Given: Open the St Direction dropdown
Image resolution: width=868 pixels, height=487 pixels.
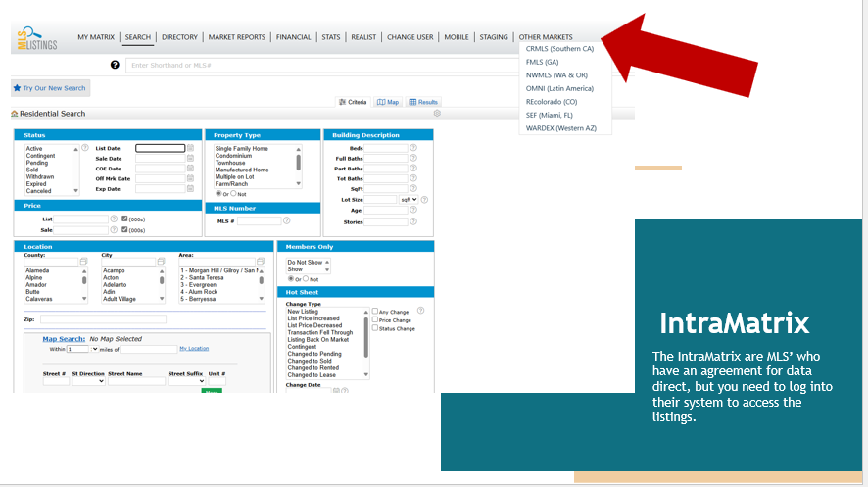Looking at the screenshot, I should click(88, 381).
